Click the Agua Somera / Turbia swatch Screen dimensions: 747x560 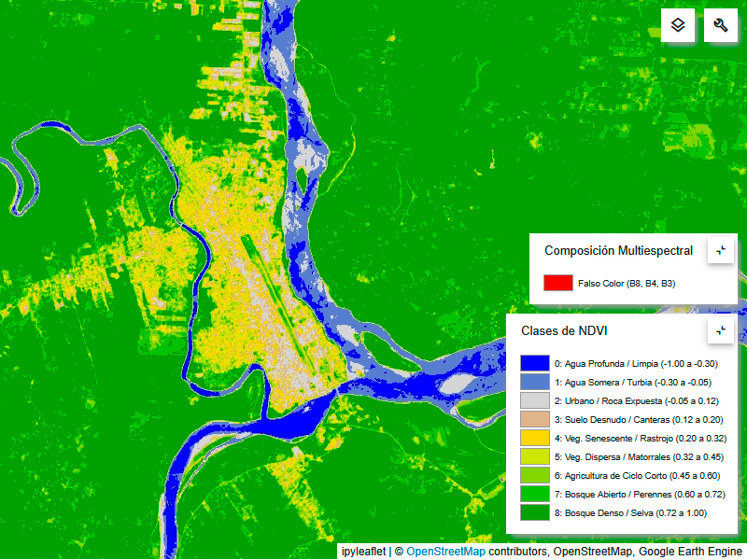[534, 382]
